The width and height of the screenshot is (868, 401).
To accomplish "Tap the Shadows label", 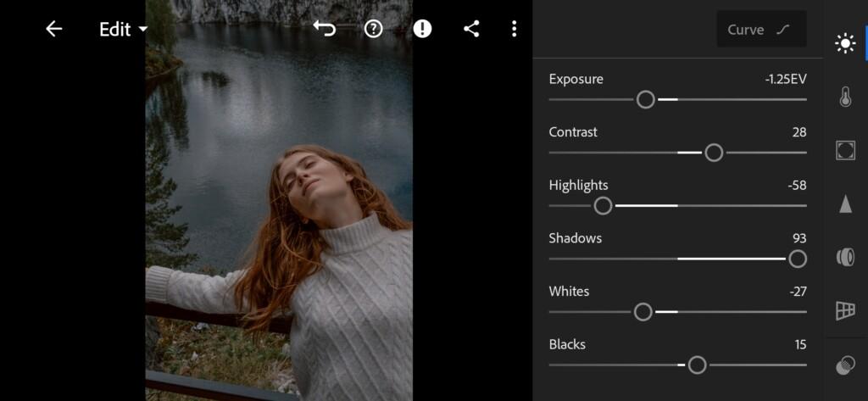I will click(x=576, y=239).
